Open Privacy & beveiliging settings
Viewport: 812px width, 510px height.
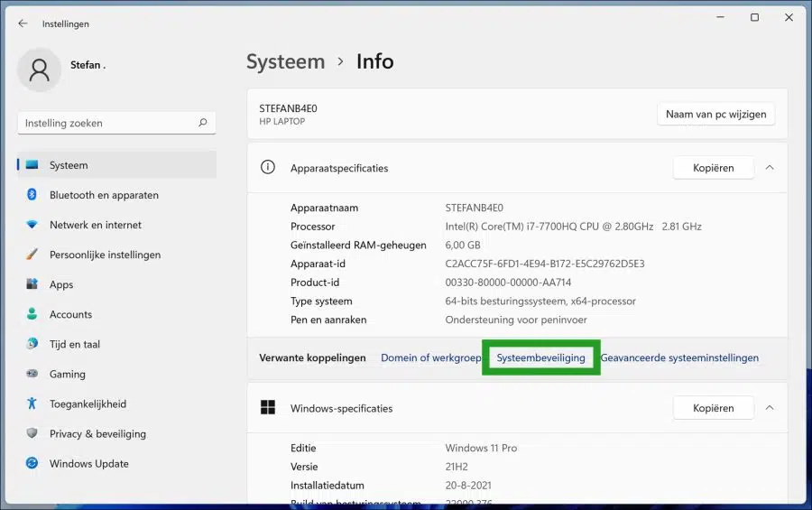pyautogui.click(x=117, y=433)
